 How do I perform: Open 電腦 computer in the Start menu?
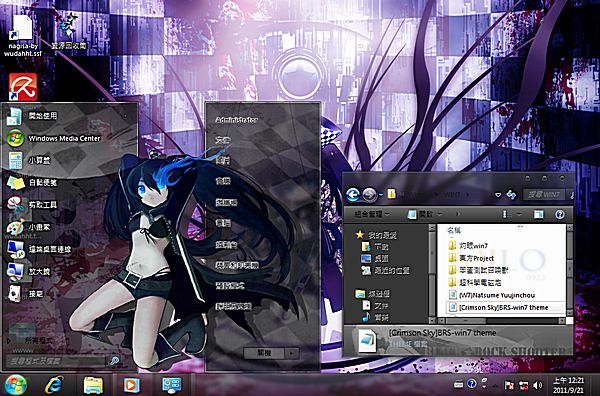click(223, 223)
